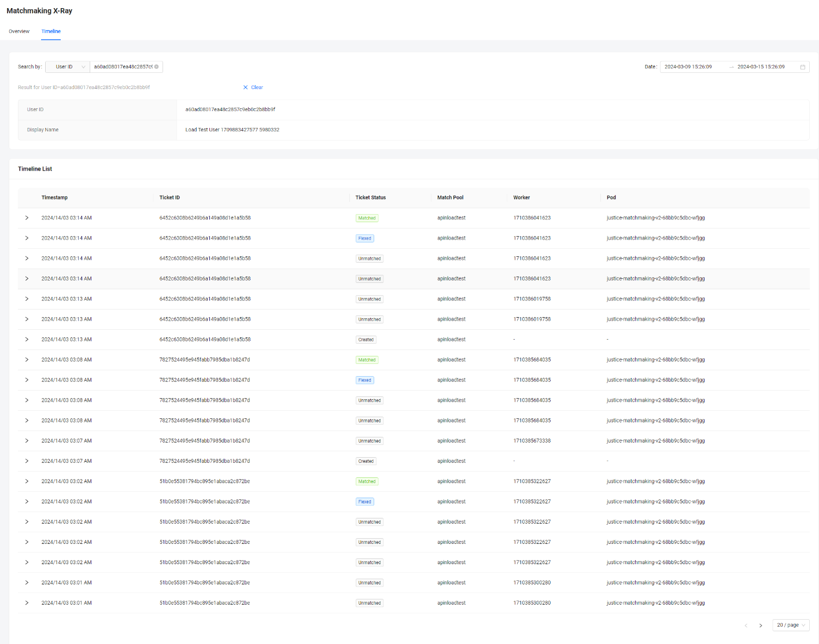Click the Matched tag in the 03:14 AM row
This screenshot has width=819, height=644.
pyautogui.click(x=367, y=218)
